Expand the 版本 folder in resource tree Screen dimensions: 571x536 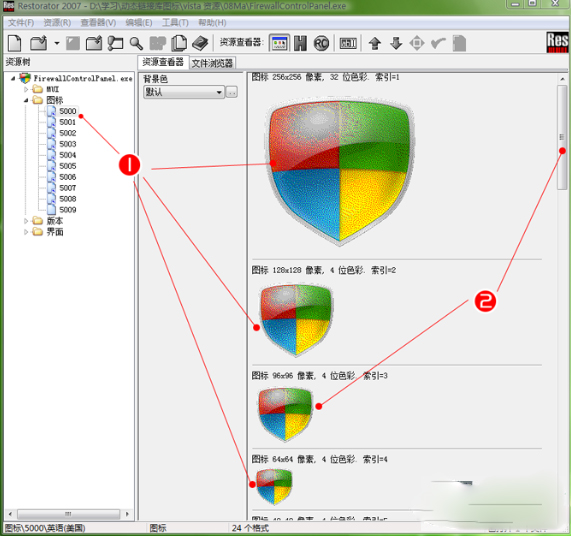pos(26,221)
